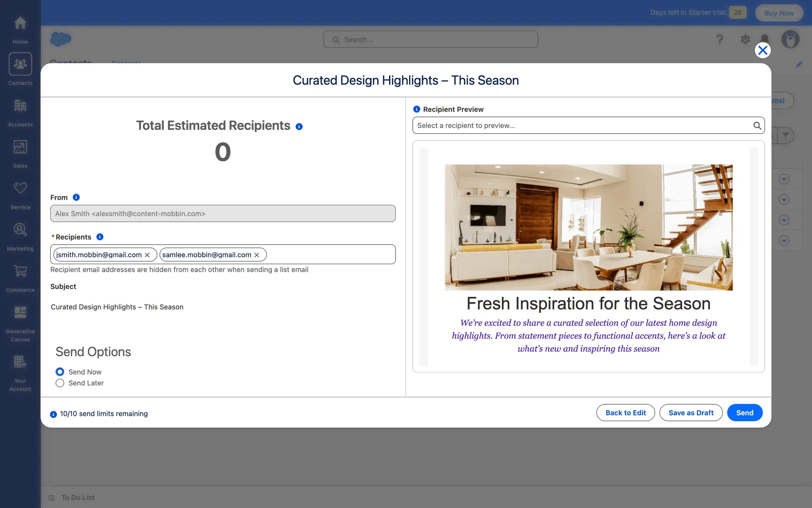Select the Send Now radio option

tap(60, 372)
